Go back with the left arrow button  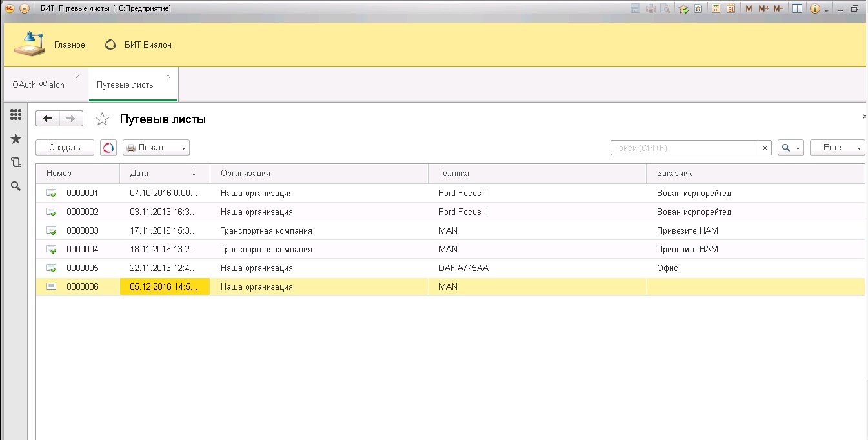click(48, 119)
